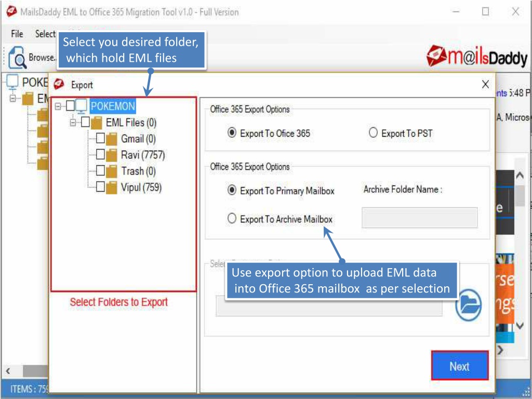Viewport: 532px width, 399px height.
Task: Select the Export To PST radio button
Action: click(373, 132)
